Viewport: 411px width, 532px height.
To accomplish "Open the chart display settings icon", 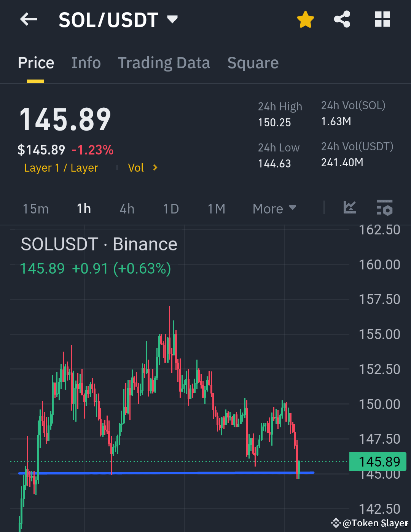I will point(385,208).
